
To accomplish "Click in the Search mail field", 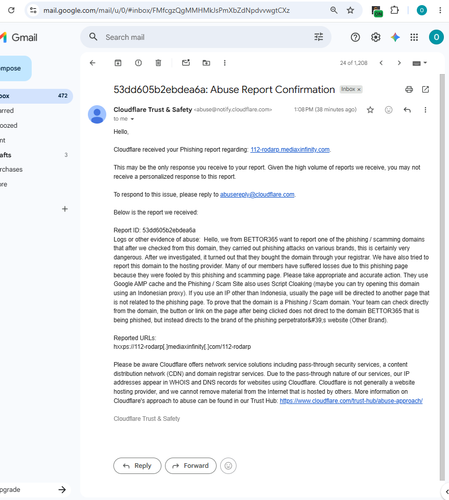I will coord(207,37).
